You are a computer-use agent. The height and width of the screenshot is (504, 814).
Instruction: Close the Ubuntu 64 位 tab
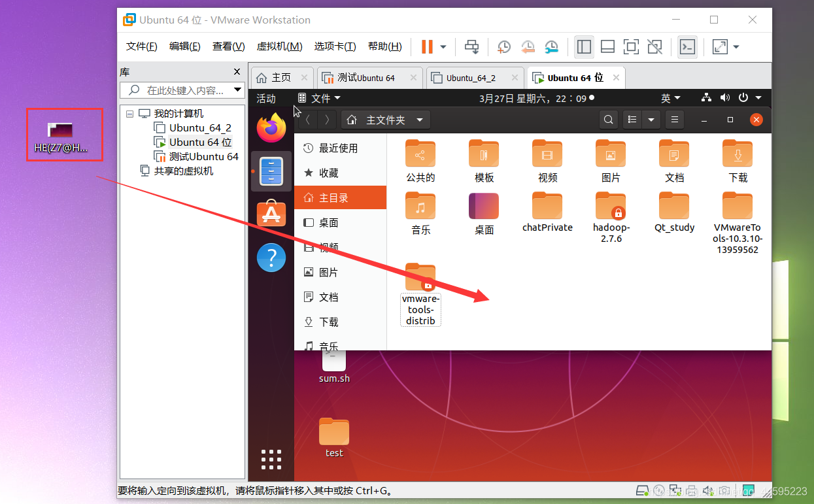[616, 78]
